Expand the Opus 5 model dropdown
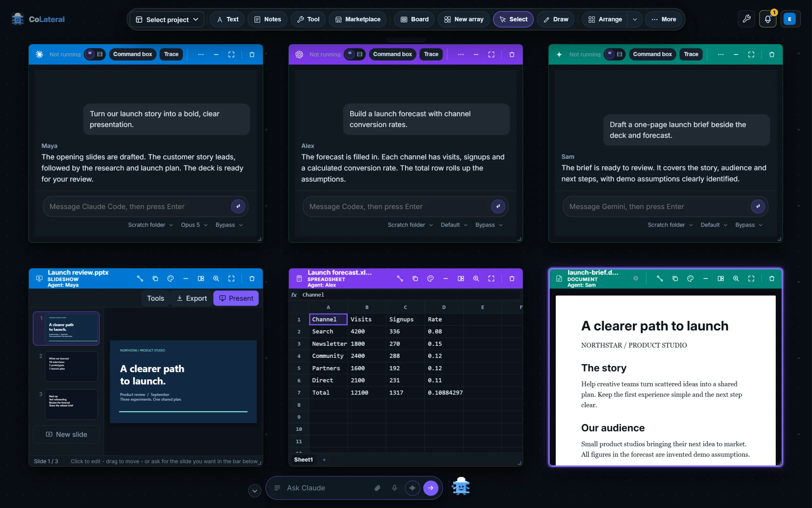 click(x=194, y=225)
